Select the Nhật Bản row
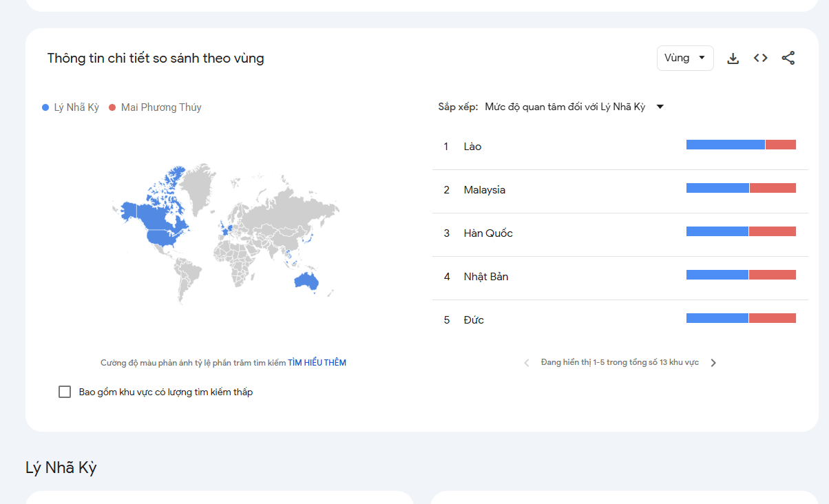This screenshot has height=504, width=829. tap(620, 277)
